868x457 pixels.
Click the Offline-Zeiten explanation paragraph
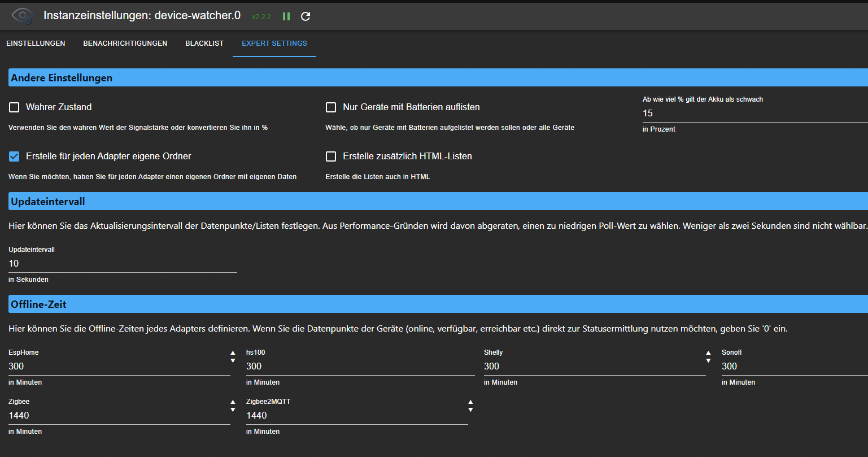(x=398, y=329)
